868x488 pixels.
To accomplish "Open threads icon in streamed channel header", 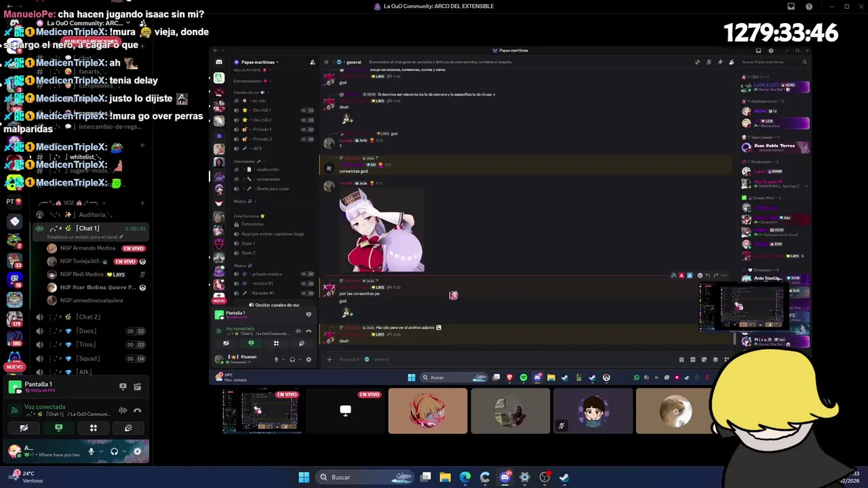I will (697, 62).
